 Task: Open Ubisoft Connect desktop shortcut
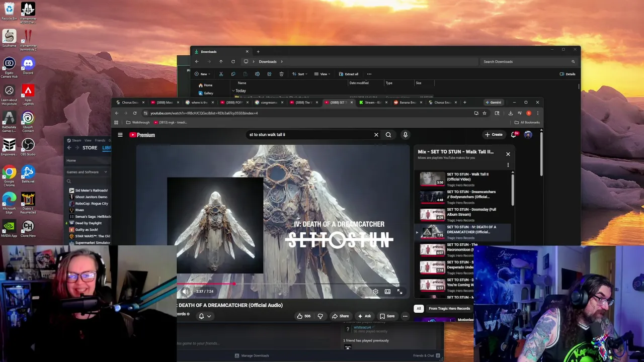pyautogui.click(x=28, y=122)
